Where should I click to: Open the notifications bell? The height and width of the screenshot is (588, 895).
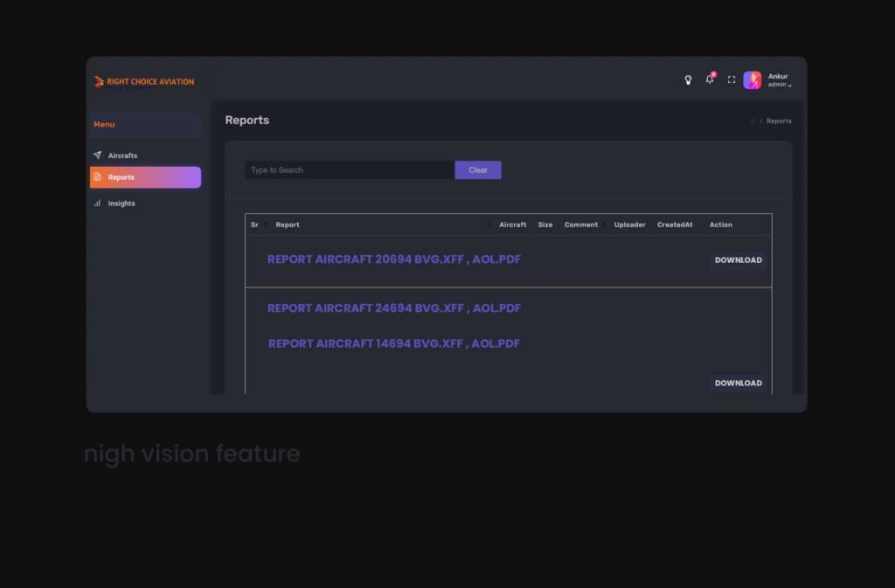(710, 80)
